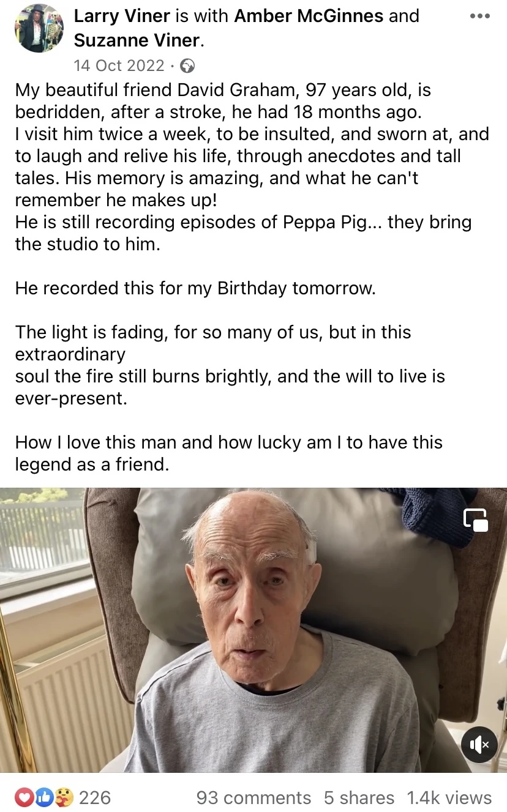The height and width of the screenshot is (812, 507).
Task: Open Larry Viner's profile name link
Action: [121, 16]
